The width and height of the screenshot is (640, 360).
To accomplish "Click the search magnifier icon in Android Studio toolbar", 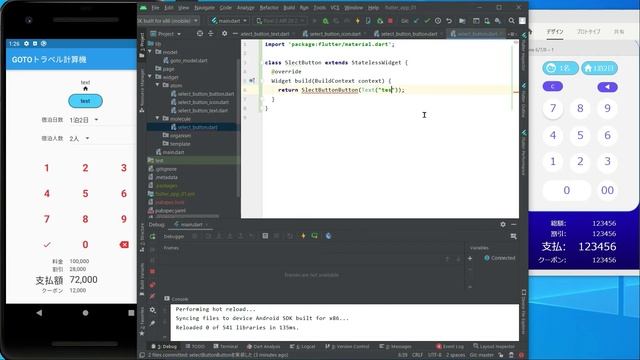I will pyautogui.click(x=511, y=21).
